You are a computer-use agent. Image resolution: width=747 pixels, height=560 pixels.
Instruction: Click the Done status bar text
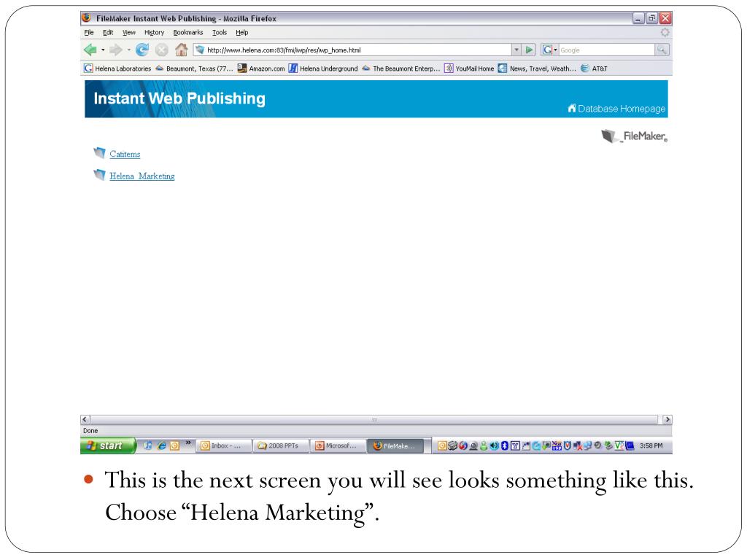tap(90, 431)
